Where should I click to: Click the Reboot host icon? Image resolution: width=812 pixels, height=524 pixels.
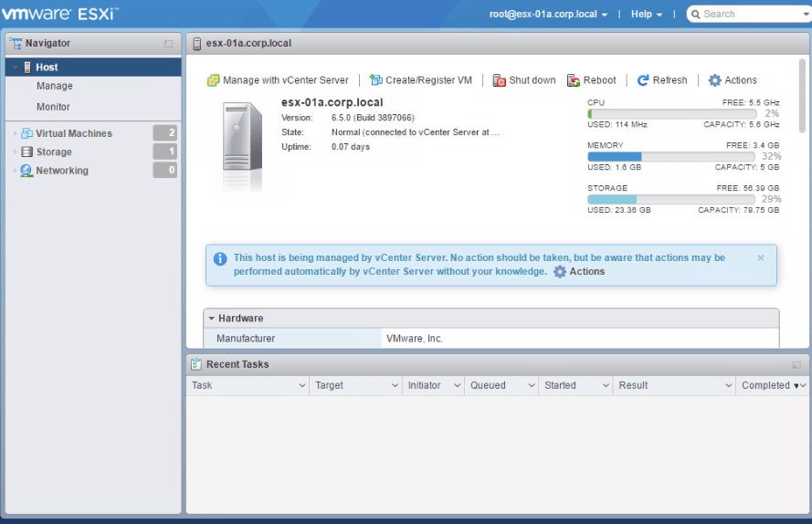[x=574, y=80]
